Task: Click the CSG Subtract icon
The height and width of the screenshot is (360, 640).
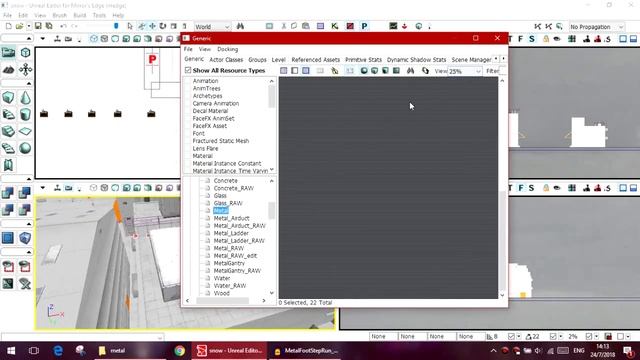Action: tap(25, 193)
